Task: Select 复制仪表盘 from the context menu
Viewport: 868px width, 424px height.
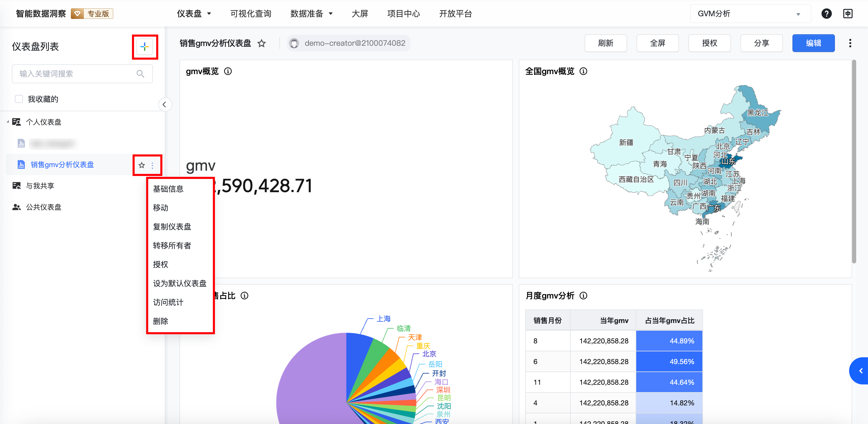Action: tap(172, 226)
